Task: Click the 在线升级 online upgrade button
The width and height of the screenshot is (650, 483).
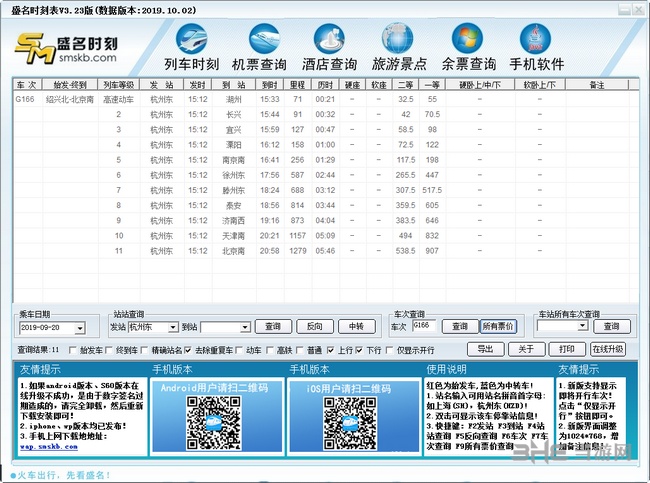Action: (608, 349)
